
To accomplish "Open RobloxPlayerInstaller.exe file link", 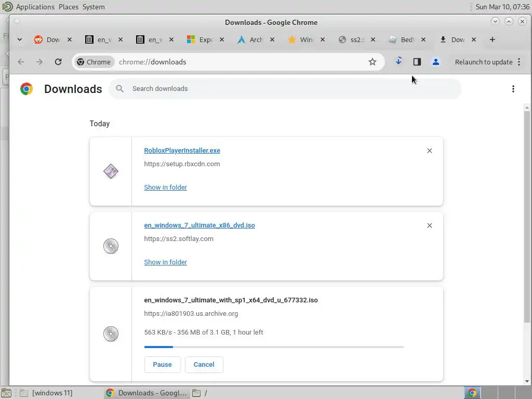I will point(182,151).
